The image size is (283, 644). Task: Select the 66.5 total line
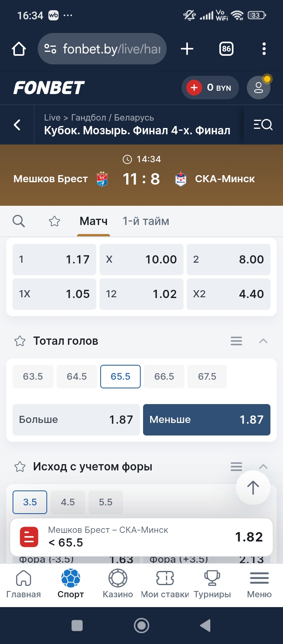[x=164, y=377]
